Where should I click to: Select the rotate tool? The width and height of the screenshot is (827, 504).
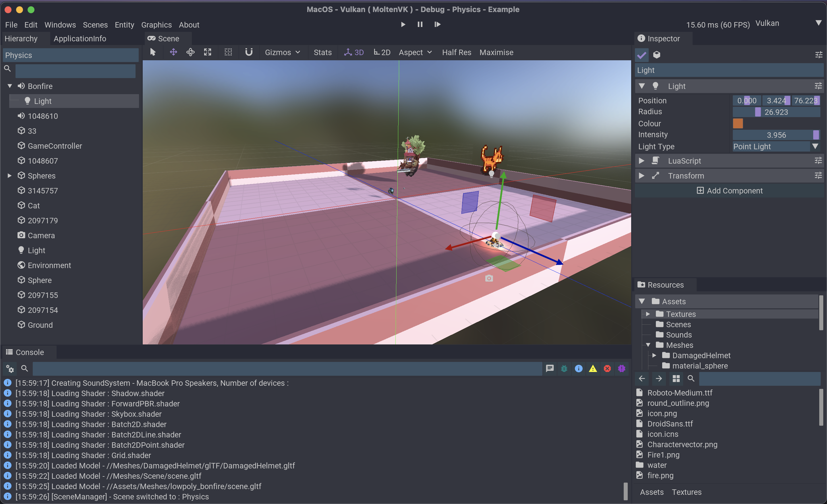pos(190,52)
